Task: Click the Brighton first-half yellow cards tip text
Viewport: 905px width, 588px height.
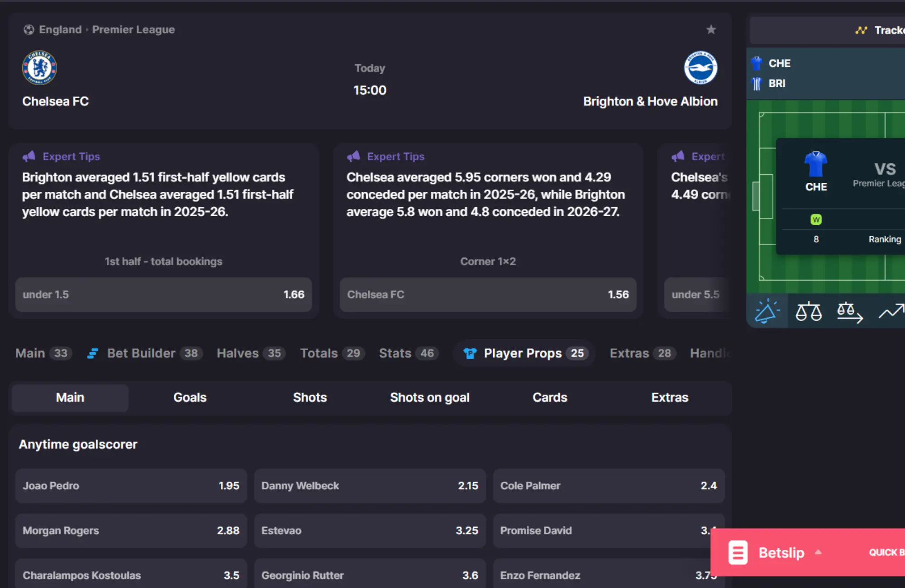Action: coord(158,194)
